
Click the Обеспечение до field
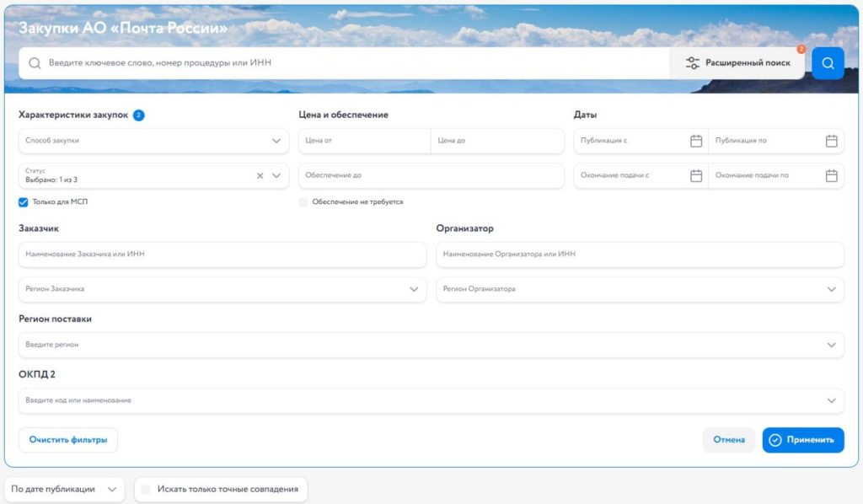(x=431, y=175)
